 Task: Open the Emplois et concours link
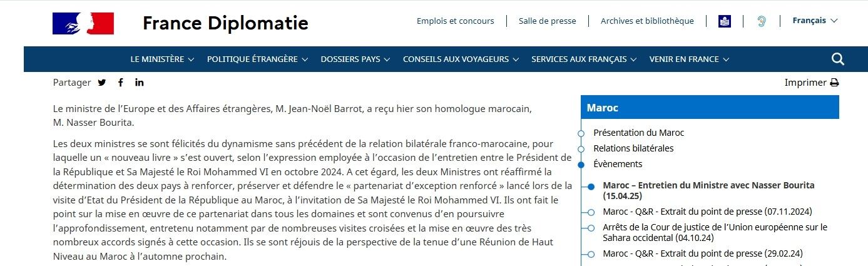pyautogui.click(x=455, y=21)
